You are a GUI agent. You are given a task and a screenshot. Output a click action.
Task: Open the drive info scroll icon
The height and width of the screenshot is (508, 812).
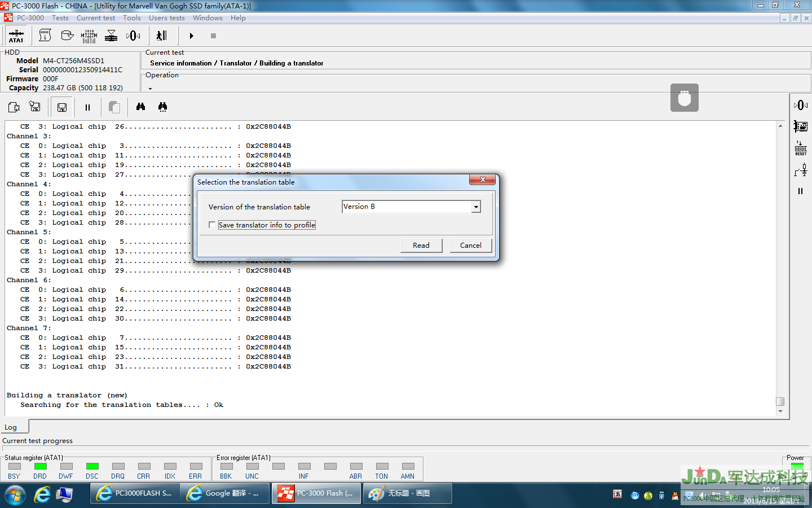[45, 36]
